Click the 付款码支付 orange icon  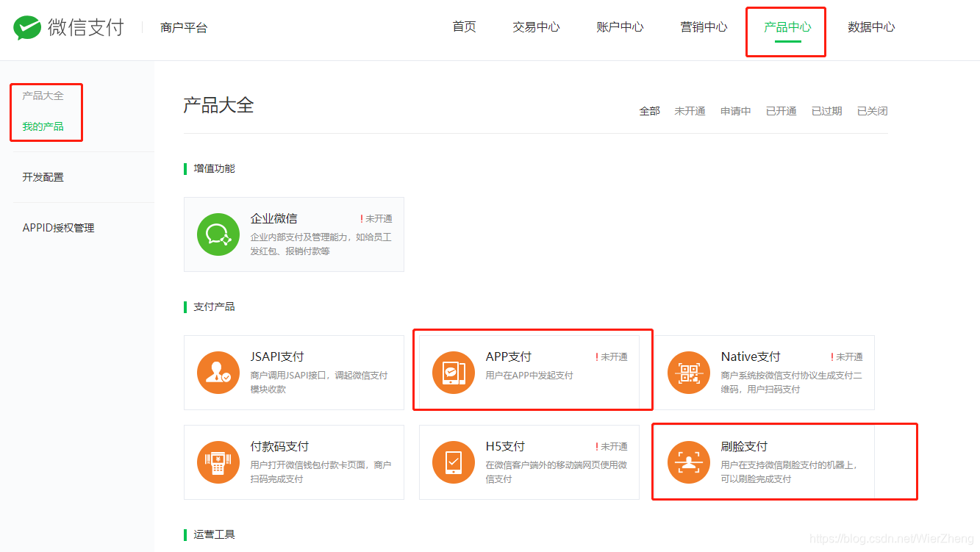(218, 462)
